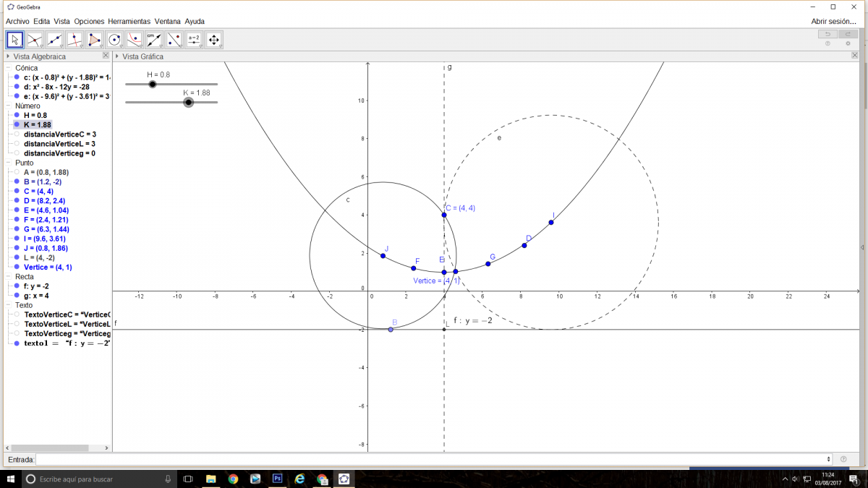Viewport: 868px width, 488px height.
Task: Select the Move (arrow) tool
Action: coord(14,40)
